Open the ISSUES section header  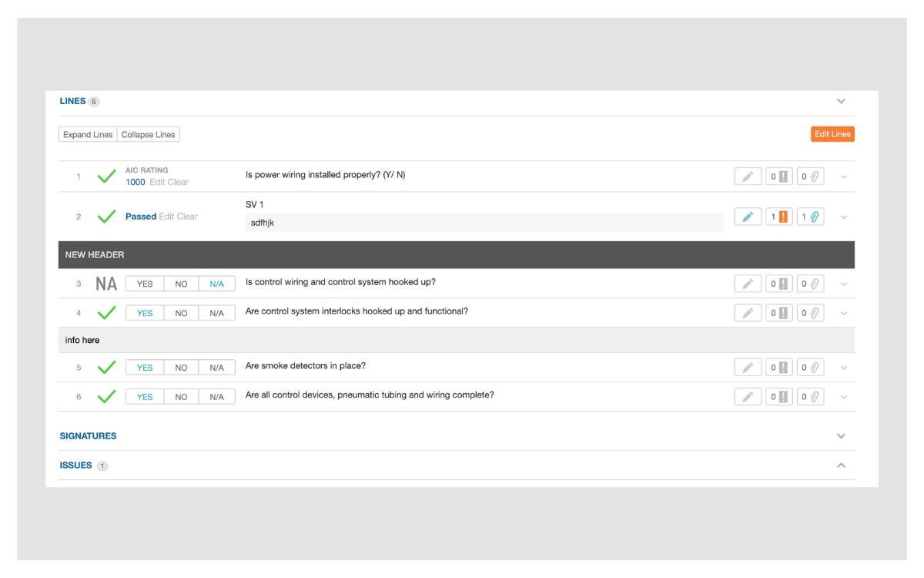coord(75,465)
